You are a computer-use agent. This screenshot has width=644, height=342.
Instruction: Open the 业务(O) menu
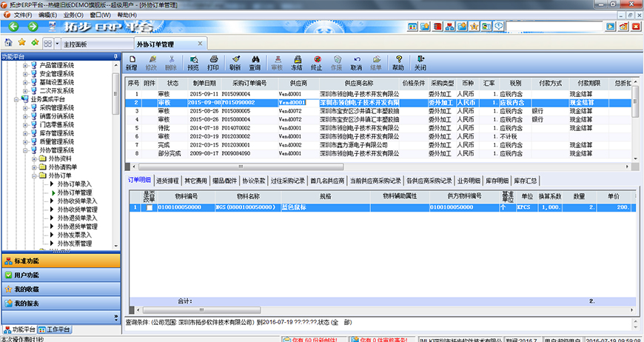tap(73, 15)
